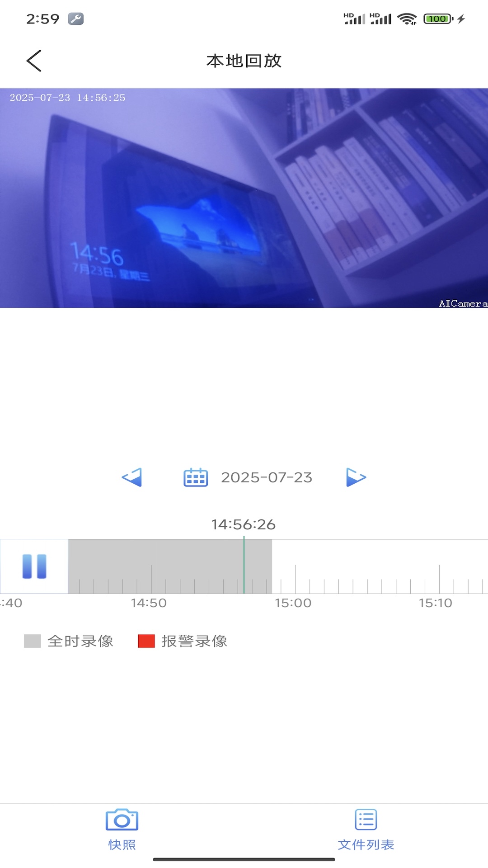488x868 pixels.
Task: Tap the playback video frame
Action: tap(244, 198)
